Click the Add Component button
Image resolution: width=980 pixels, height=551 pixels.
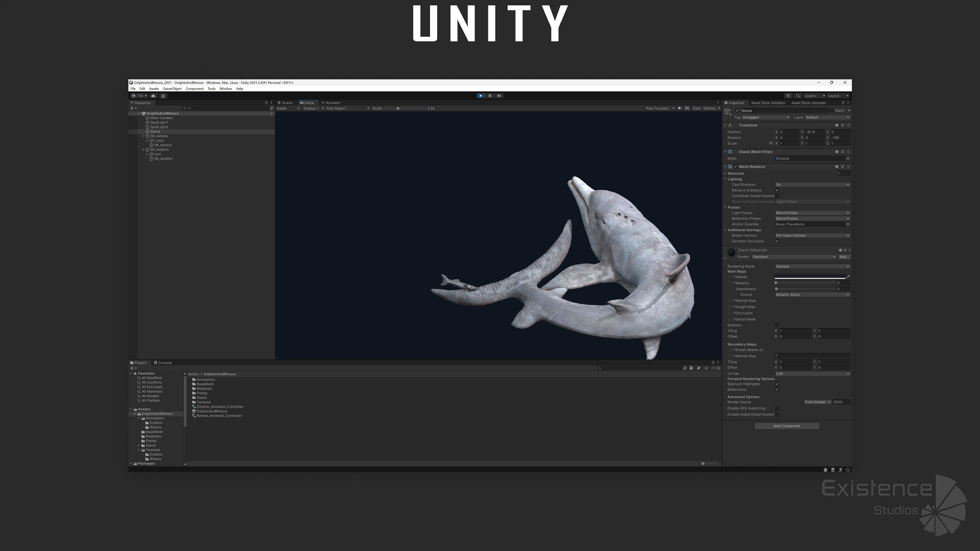click(787, 426)
